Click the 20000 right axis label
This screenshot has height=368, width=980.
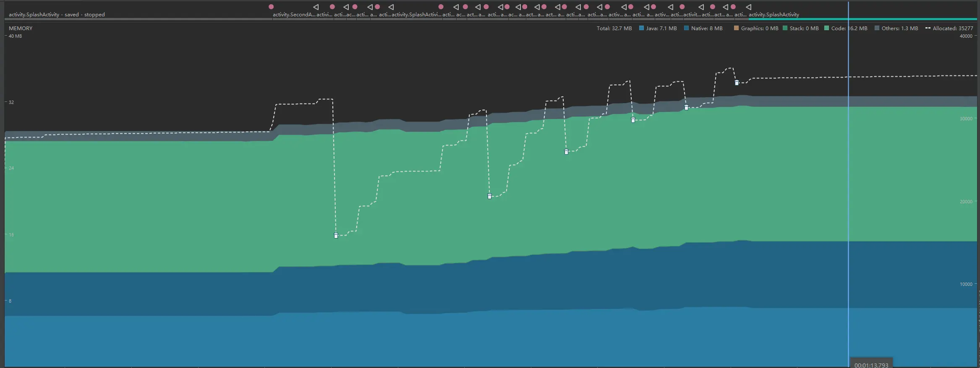pyautogui.click(x=966, y=202)
